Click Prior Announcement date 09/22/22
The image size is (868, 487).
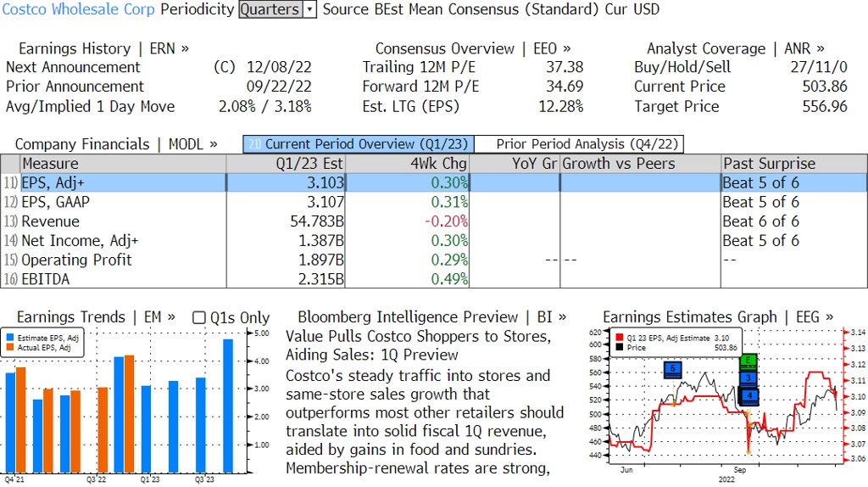[x=279, y=87]
